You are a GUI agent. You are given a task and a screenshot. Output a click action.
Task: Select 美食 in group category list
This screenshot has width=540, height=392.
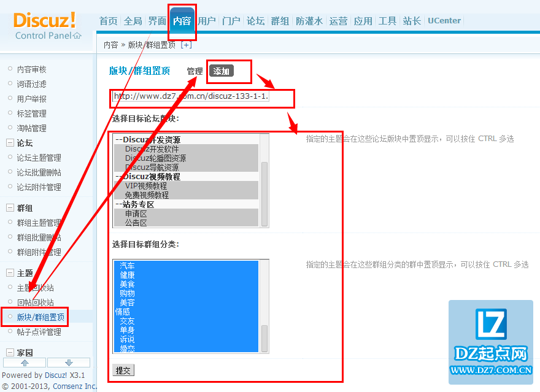tap(127, 285)
